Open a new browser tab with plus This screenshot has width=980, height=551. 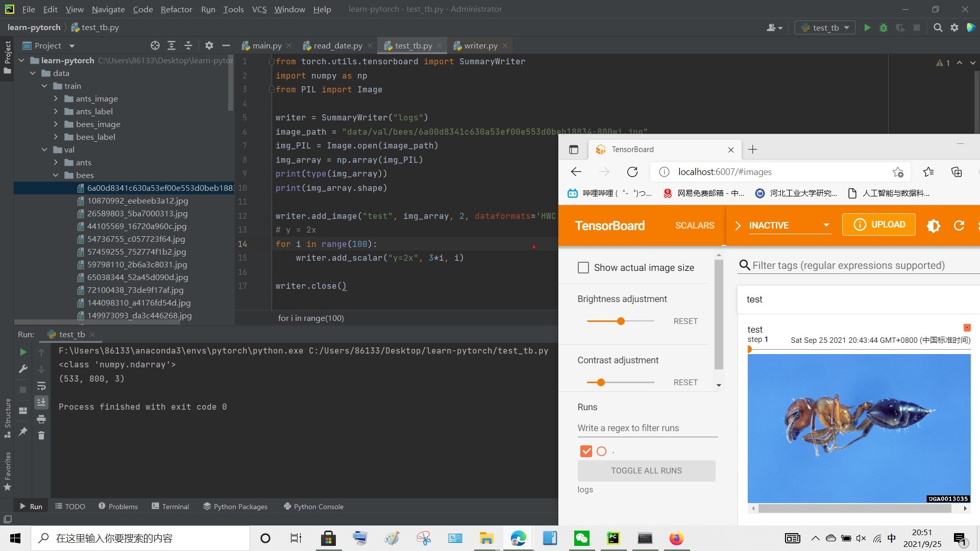pos(752,149)
